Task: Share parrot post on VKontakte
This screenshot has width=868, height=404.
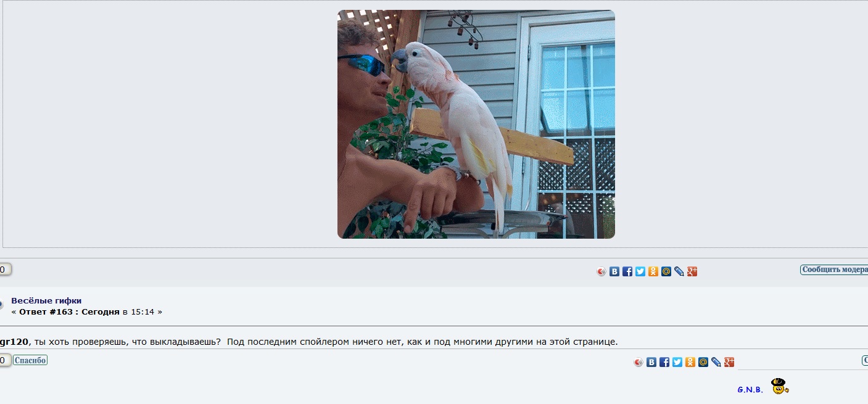Action: coord(614,271)
